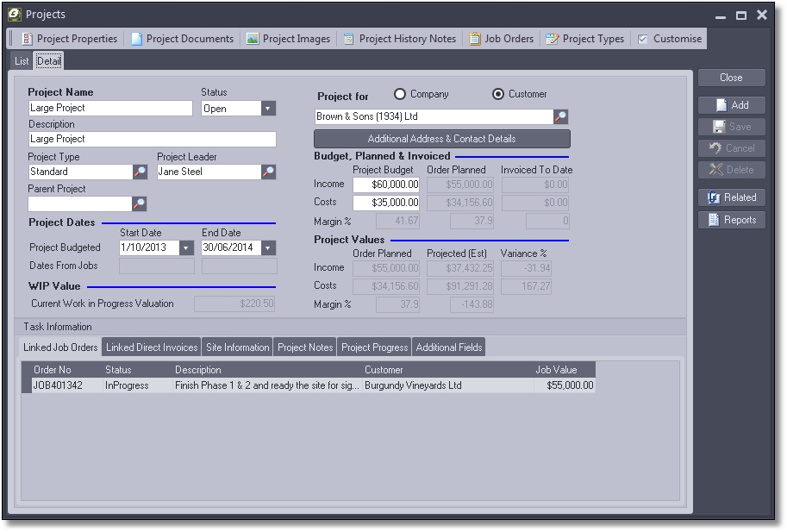Select the Company radio button
Screen dimensions: 787x532
click(x=400, y=94)
